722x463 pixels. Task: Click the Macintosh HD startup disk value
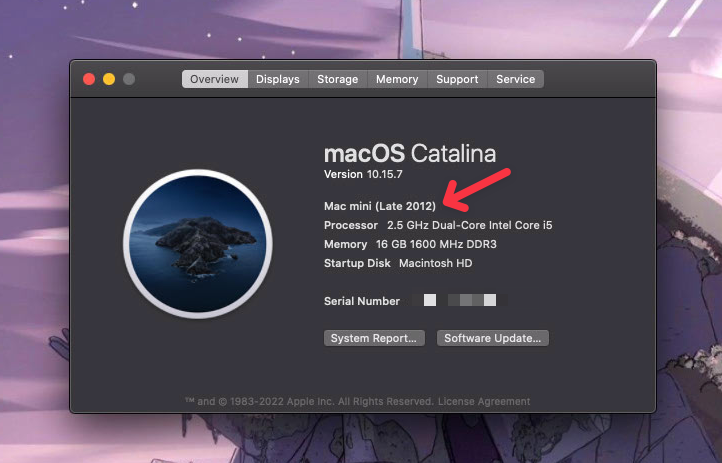[x=436, y=263]
